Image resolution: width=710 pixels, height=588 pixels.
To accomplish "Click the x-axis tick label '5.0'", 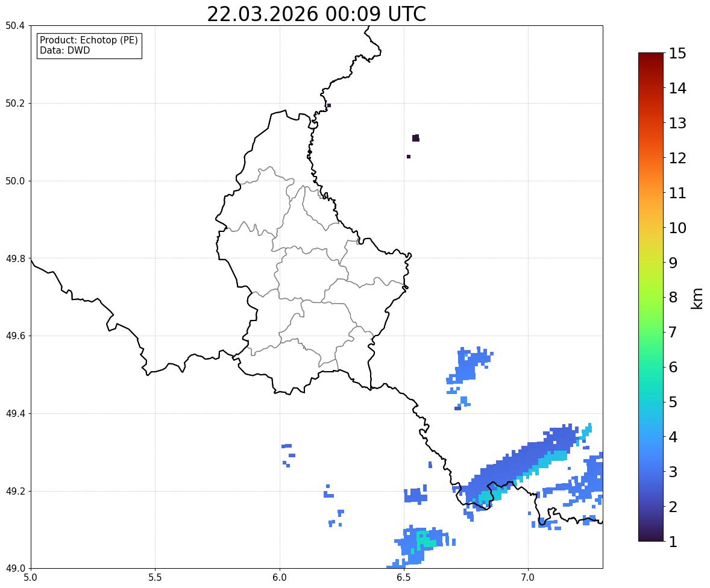I will tap(31, 578).
